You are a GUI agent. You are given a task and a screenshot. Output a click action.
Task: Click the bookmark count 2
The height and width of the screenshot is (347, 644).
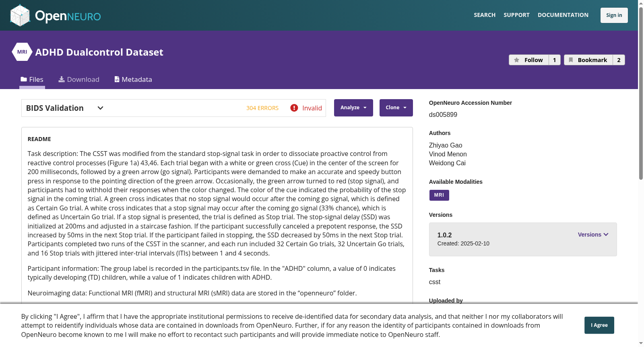[619, 60]
